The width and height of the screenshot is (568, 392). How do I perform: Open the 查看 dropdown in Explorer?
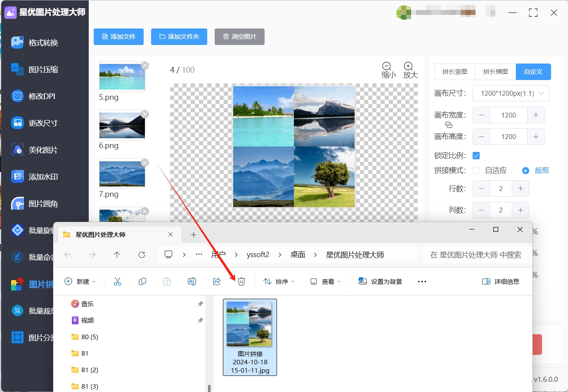point(325,281)
